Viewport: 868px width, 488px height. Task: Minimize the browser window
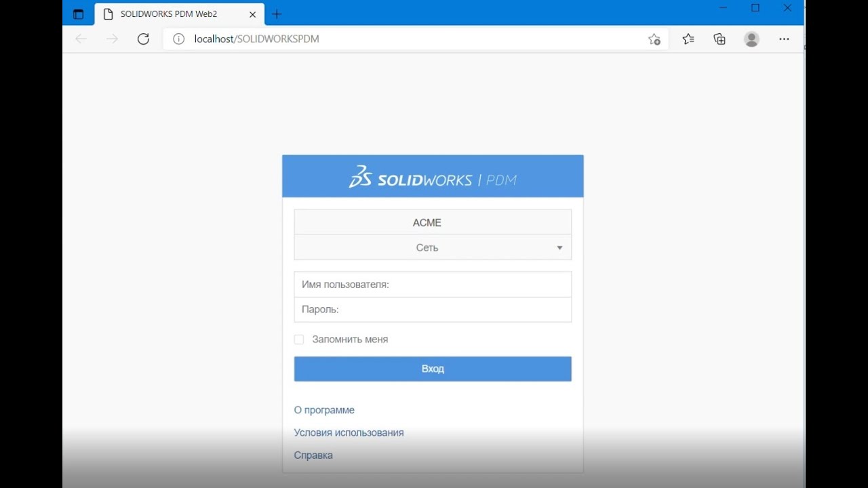click(x=724, y=8)
